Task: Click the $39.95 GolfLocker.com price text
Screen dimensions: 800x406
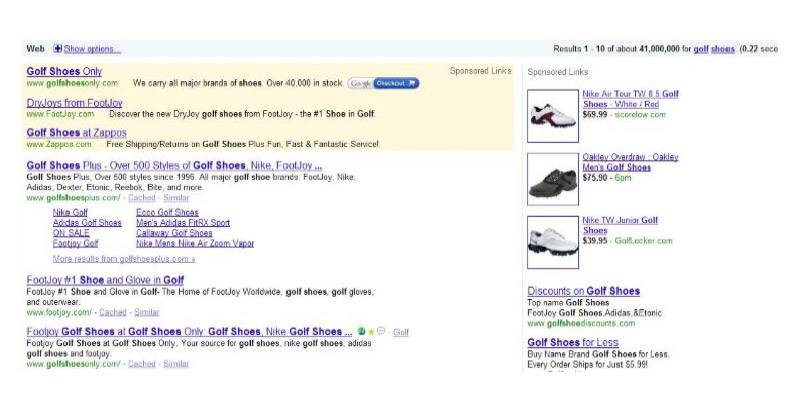Action: click(x=628, y=240)
